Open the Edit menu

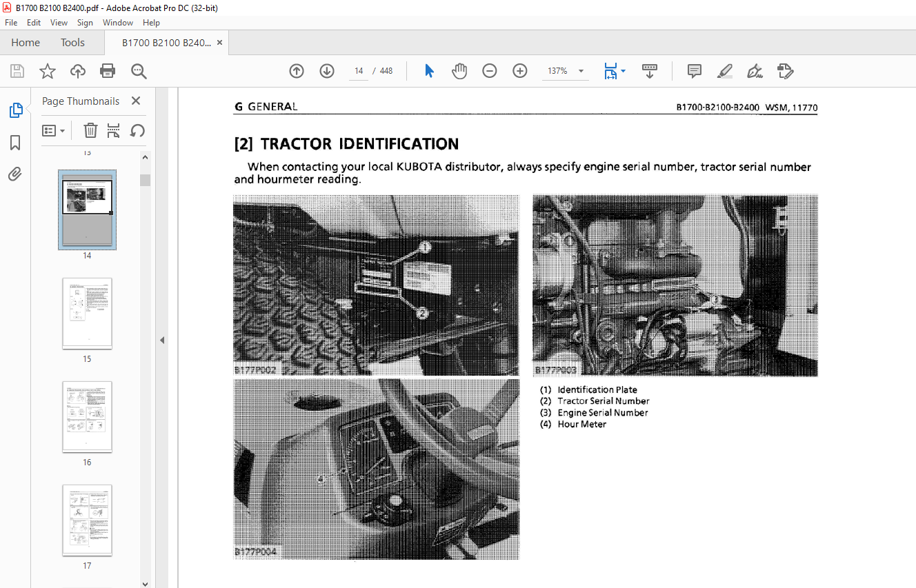34,23
